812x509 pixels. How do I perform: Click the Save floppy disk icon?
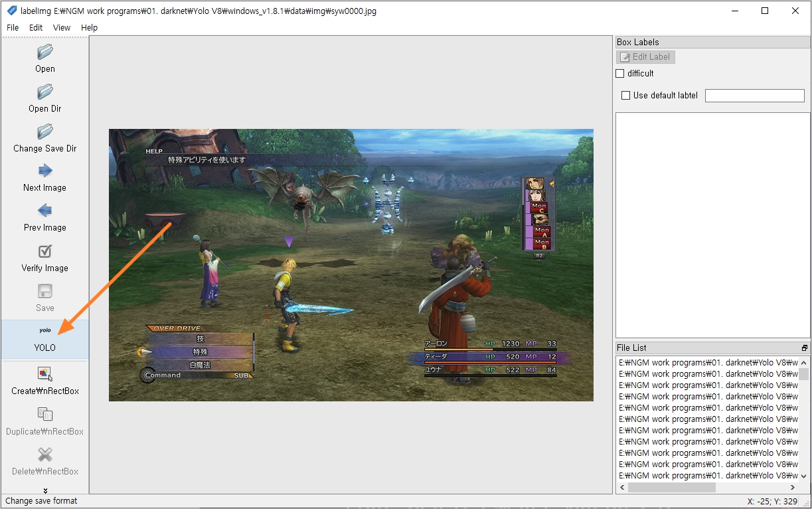pos(45,291)
